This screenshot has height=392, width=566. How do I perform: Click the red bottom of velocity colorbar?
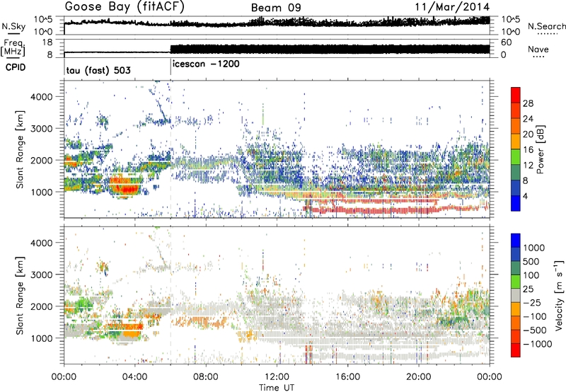click(516, 350)
